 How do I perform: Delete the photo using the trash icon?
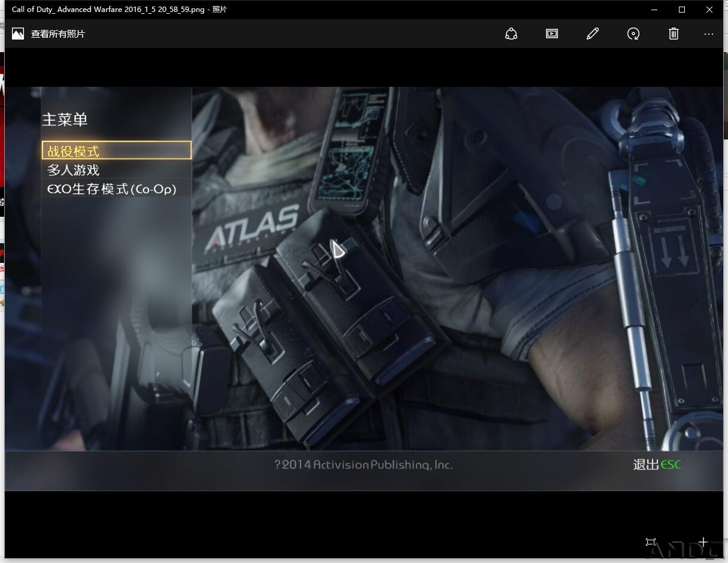click(x=674, y=34)
